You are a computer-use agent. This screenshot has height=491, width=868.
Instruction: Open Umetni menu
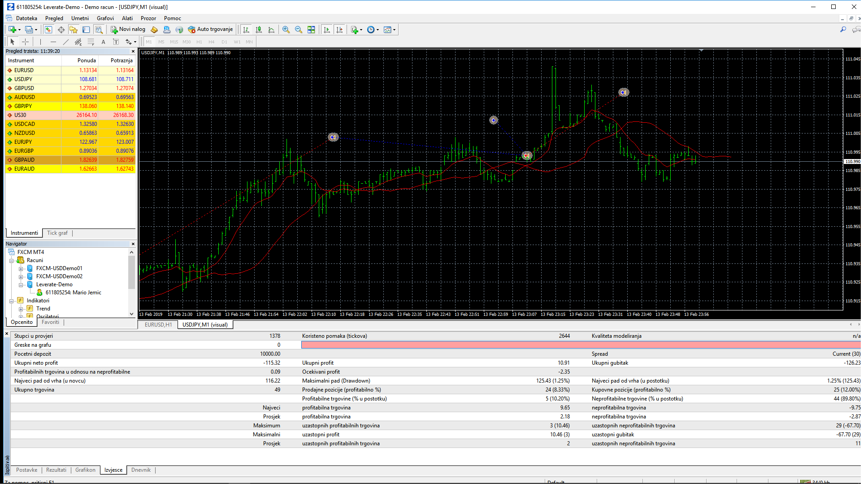[80, 18]
